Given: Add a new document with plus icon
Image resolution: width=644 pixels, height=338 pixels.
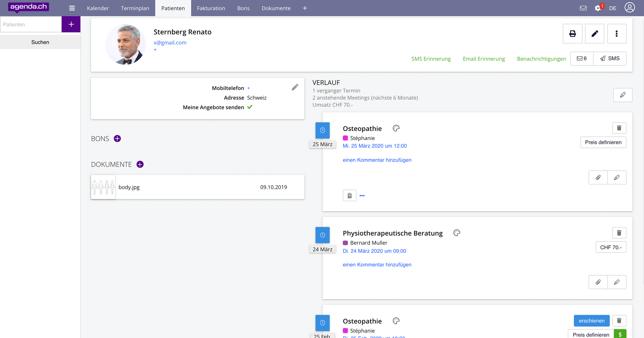Looking at the screenshot, I should pos(140,164).
